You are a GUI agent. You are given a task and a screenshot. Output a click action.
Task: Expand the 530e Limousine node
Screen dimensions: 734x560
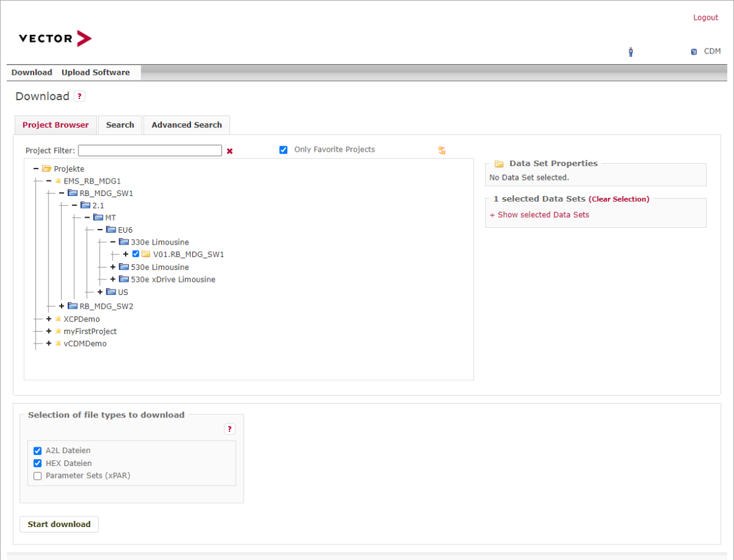pyautogui.click(x=113, y=266)
